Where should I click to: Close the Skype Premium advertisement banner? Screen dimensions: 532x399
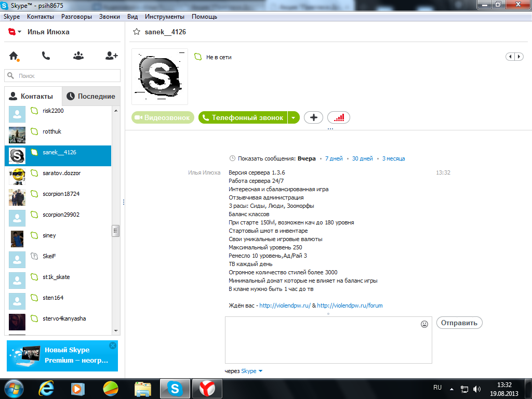pyautogui.click(x=113, y=345)
